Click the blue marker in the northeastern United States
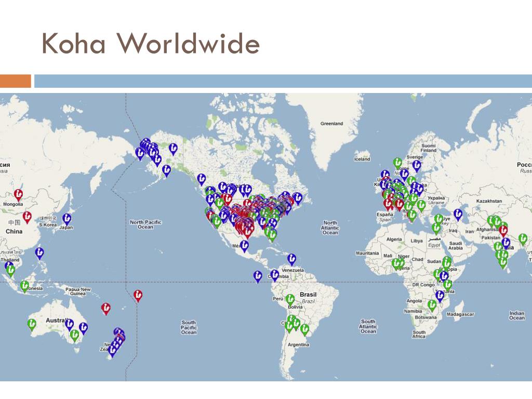Screen dimensions: 532x399 coord(297,198)
